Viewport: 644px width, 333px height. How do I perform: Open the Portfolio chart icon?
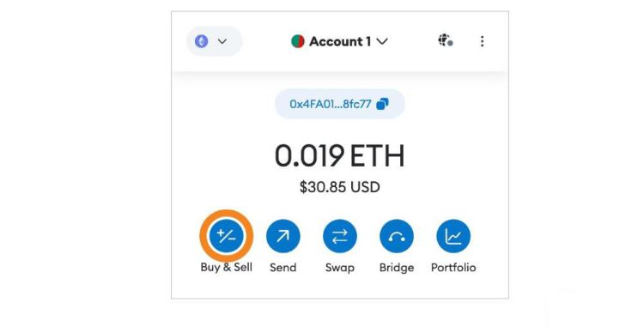tap(453, 236)
